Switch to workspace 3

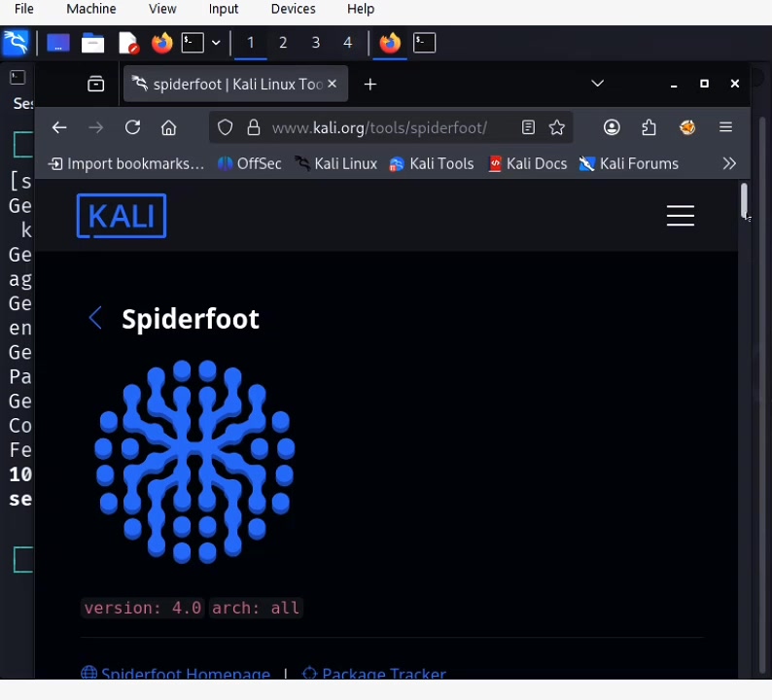(316, 44)
